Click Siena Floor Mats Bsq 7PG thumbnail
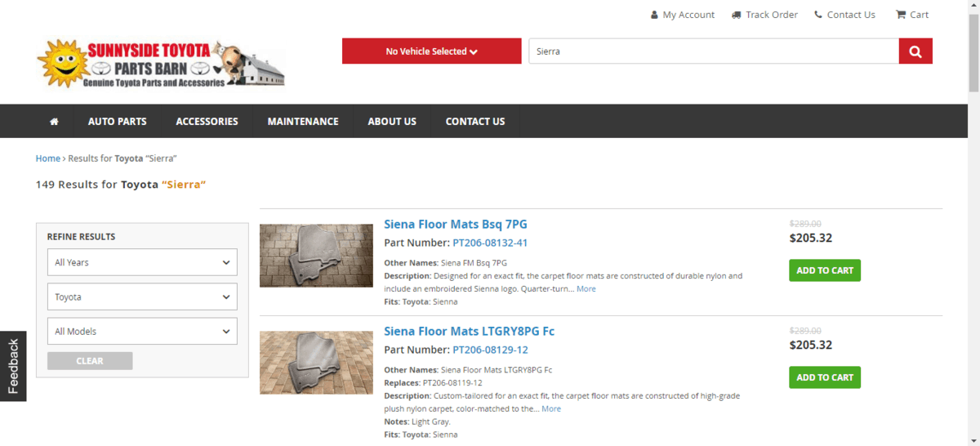The image size is (980, 446). click(x=316, y=256)
